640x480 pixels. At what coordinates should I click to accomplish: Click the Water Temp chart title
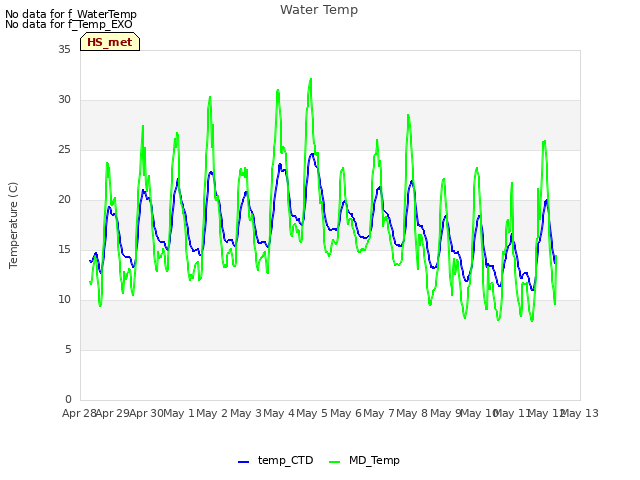coord(319,10)
